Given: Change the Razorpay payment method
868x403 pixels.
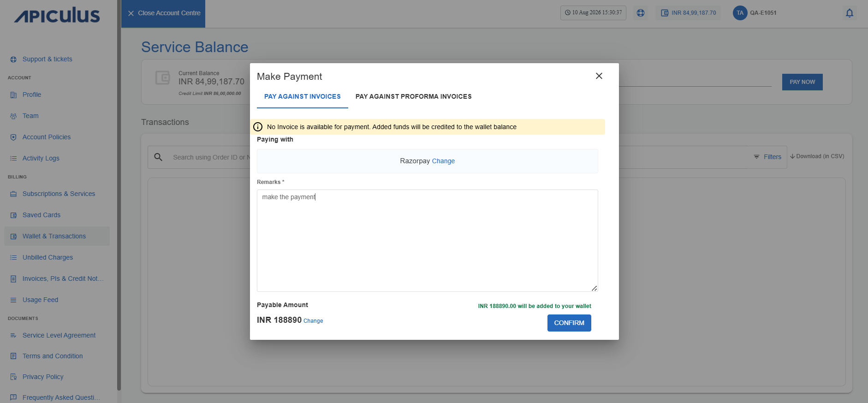Looking at the screenshot, I should coord(443,161).
